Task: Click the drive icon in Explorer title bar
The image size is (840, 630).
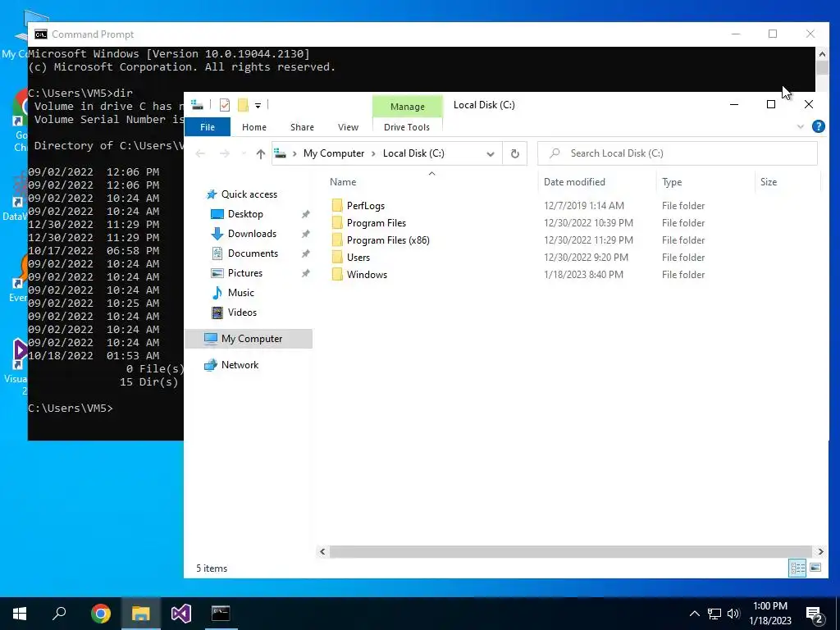Action: pos(197,105)
